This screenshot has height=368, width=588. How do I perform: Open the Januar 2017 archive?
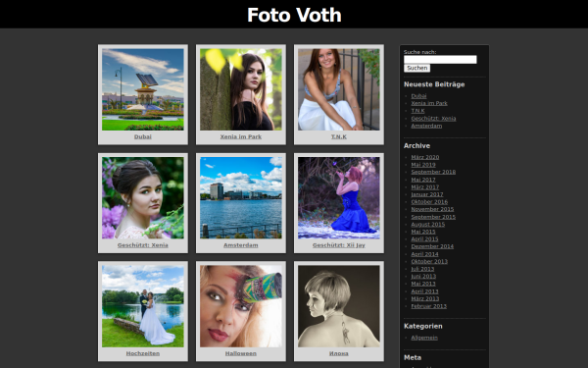tap(426, 194)
